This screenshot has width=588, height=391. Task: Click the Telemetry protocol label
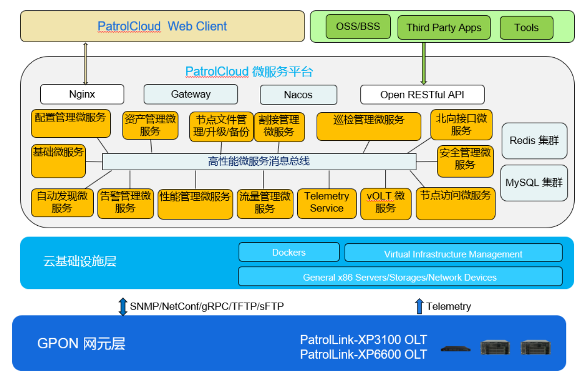pyautogui.click(x=449, y=307)
